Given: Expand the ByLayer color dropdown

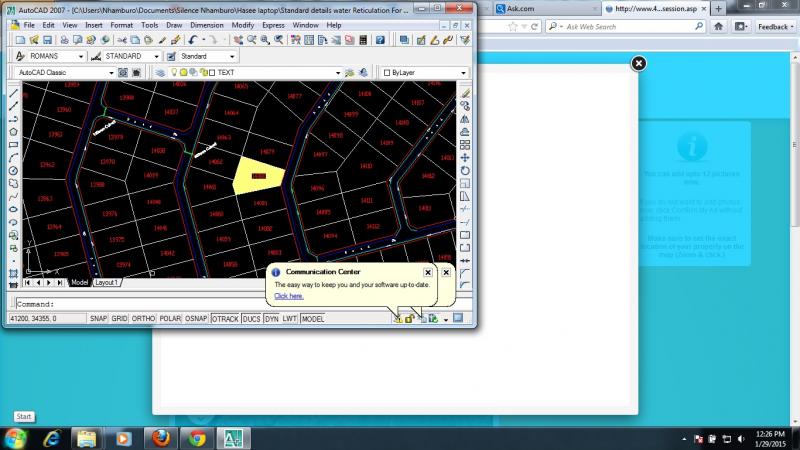Looking at the screenshot, I should (x=463, y=73).
